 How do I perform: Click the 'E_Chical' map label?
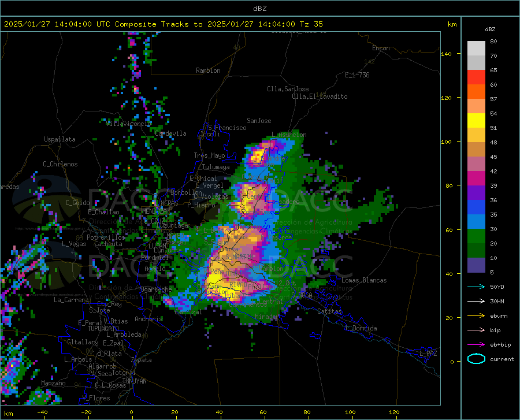tap(203, 179)
